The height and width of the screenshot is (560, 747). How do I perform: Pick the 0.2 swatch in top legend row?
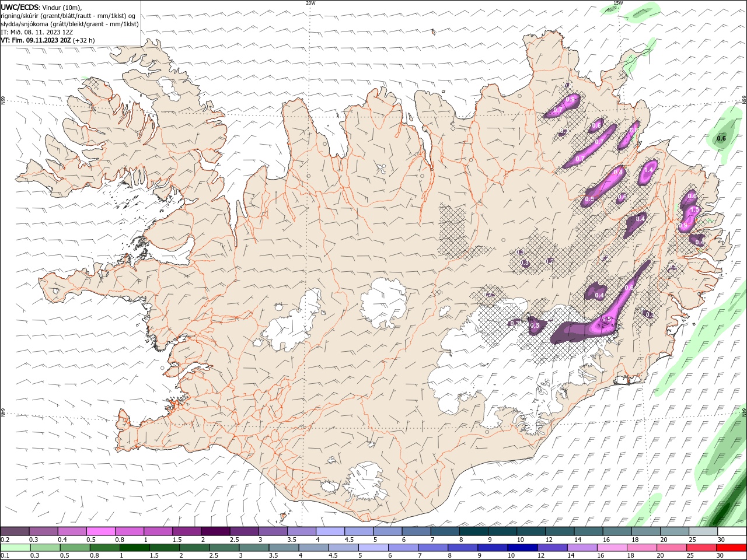(15, 531)
